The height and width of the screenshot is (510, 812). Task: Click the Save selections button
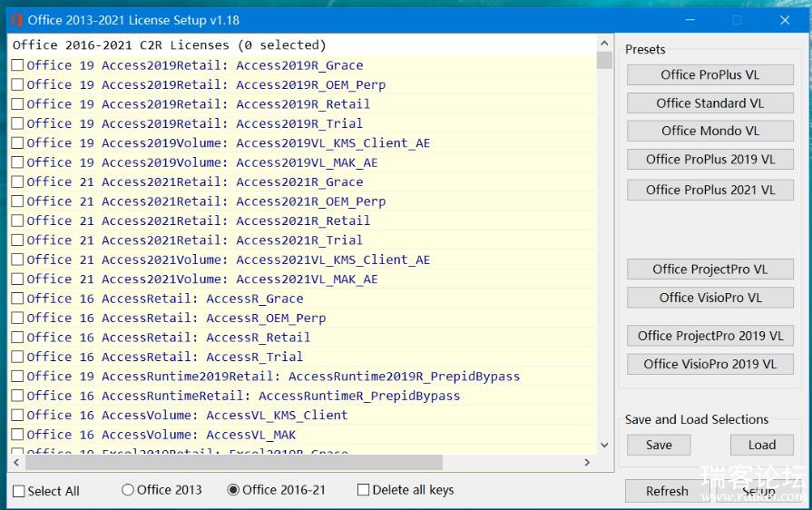(659, 445)
